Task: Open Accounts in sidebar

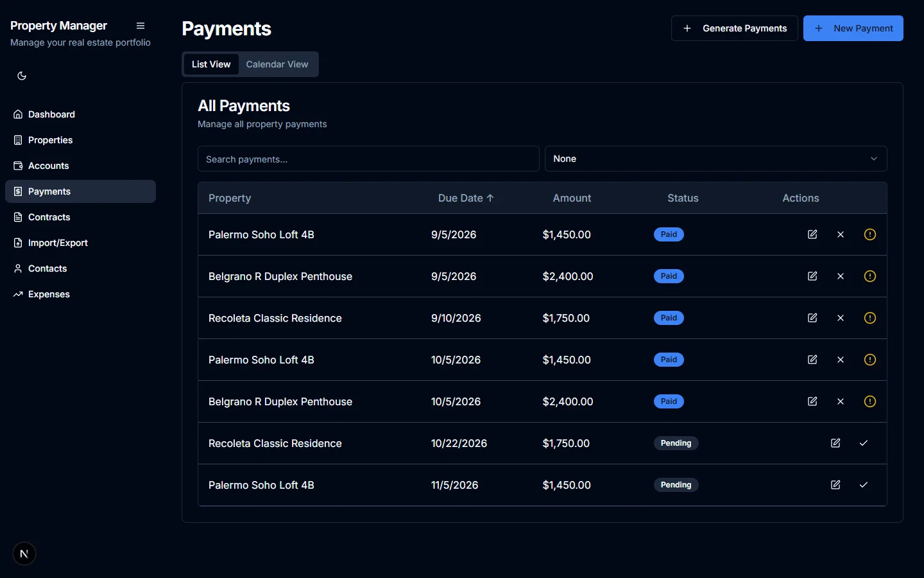Action: [80, 166]
